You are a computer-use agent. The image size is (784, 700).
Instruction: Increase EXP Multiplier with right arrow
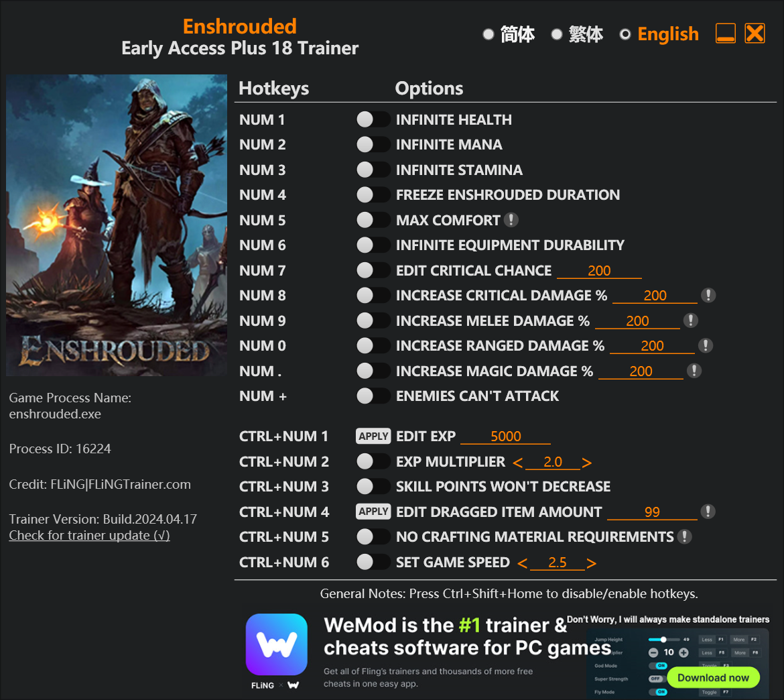coord(587,463)
